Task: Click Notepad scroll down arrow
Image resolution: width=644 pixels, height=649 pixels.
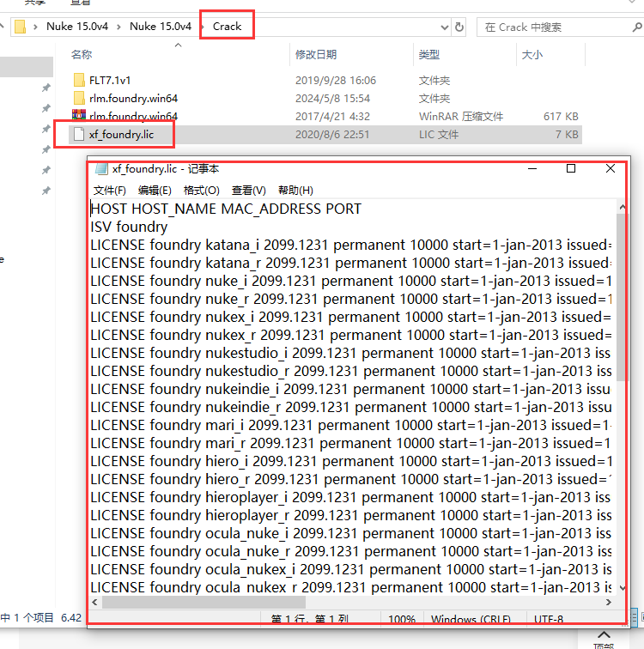Action: (622, 588)
